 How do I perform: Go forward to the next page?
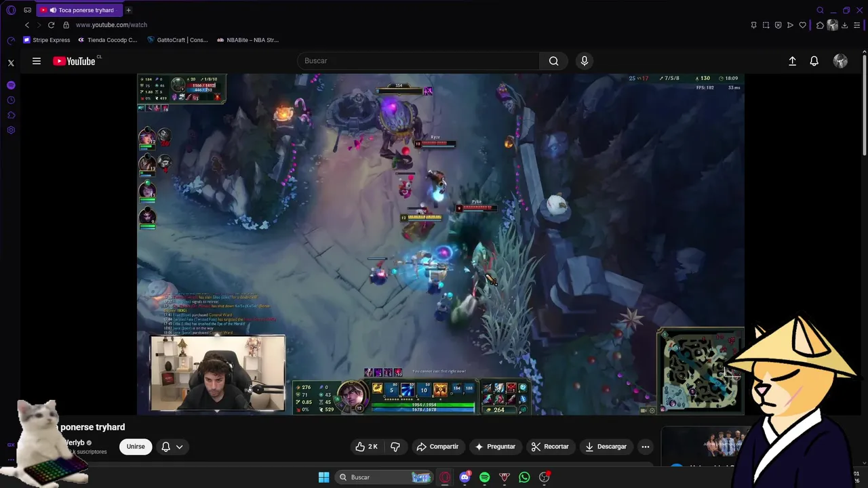39,25
